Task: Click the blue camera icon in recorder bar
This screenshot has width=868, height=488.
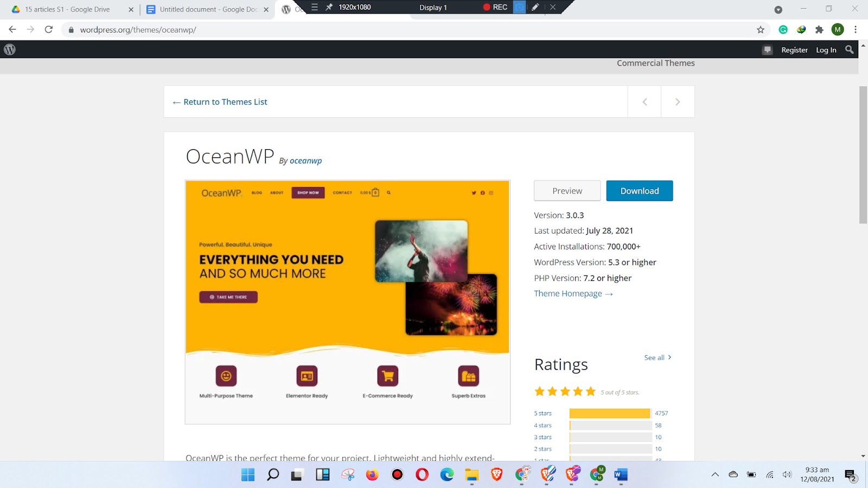Action: (x=519, y=7)
